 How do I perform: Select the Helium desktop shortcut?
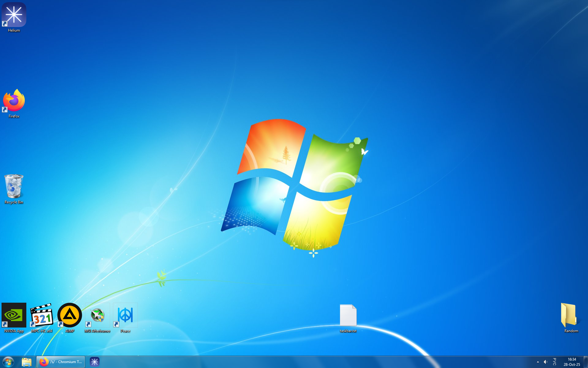14,15
